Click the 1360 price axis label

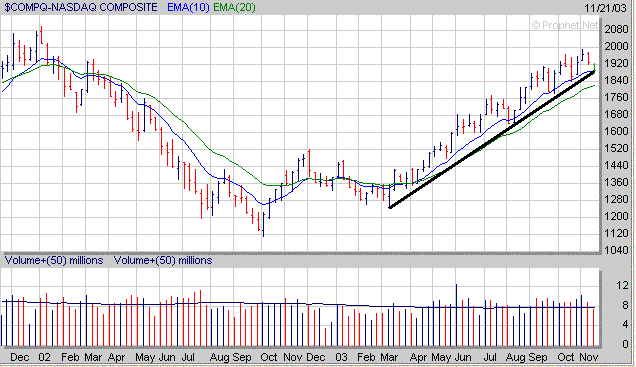point(616,182)
